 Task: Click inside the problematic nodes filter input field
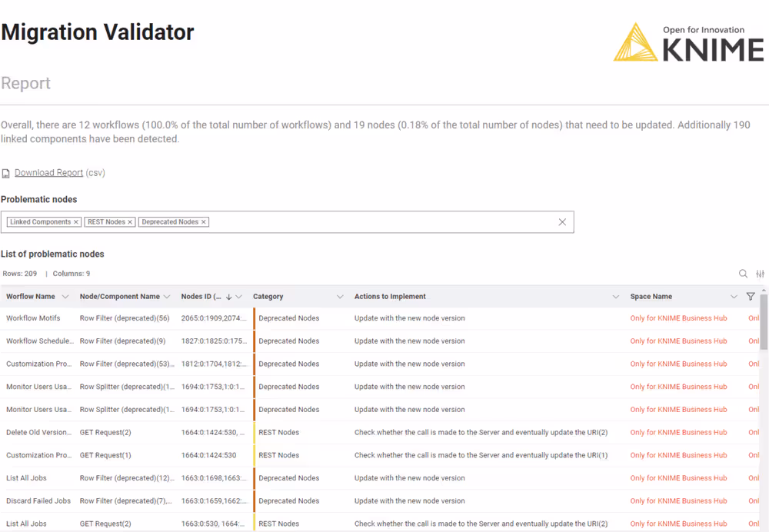pyautogui.click(x=346, y=221)
